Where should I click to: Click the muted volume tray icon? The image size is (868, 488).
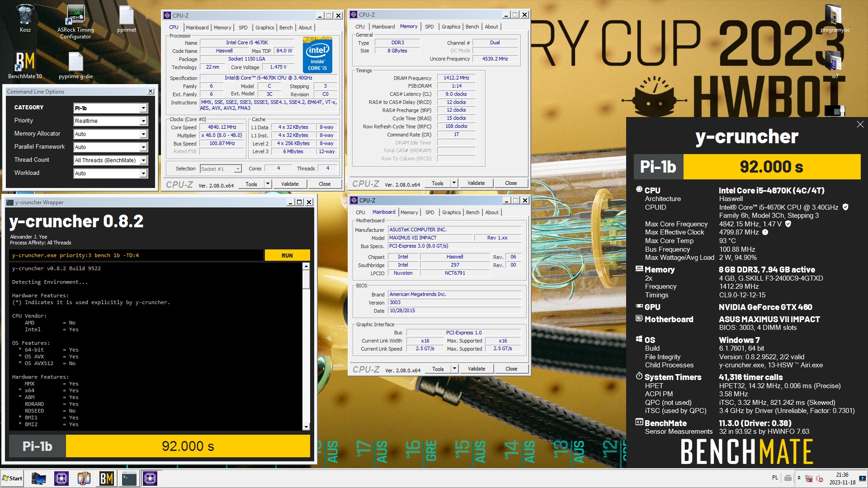click(819, 479)
